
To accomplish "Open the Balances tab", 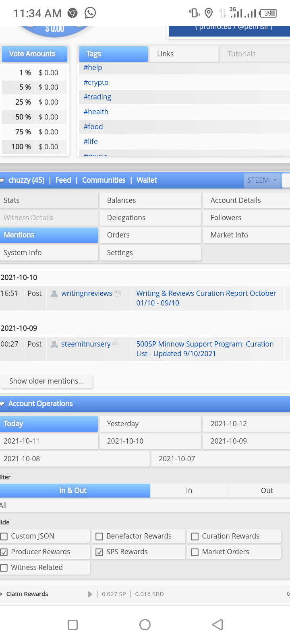I will 150,200.
